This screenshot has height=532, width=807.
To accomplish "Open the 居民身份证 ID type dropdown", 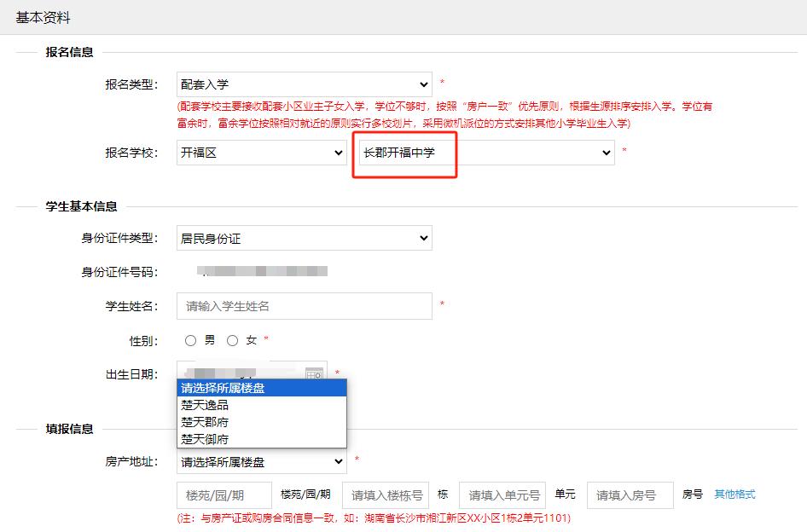I will 304,238.
